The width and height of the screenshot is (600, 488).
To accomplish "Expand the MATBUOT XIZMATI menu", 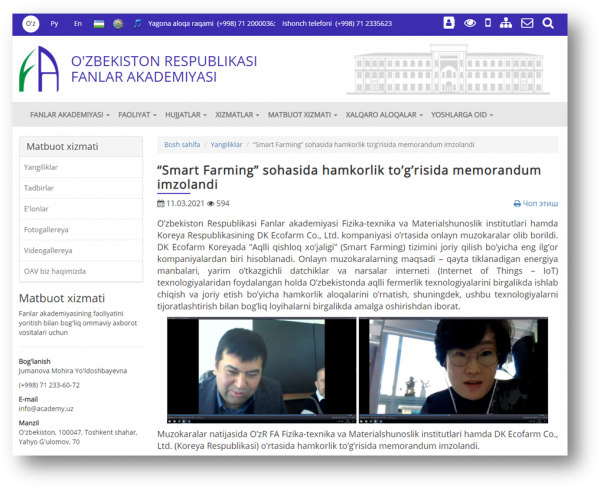I will [303, 115].
